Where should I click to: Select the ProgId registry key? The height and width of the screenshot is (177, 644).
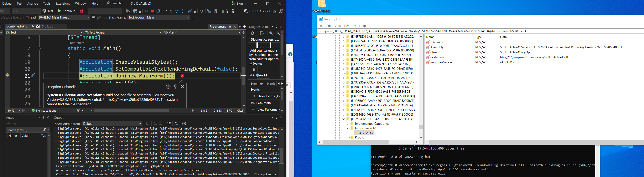coord(359,137)
